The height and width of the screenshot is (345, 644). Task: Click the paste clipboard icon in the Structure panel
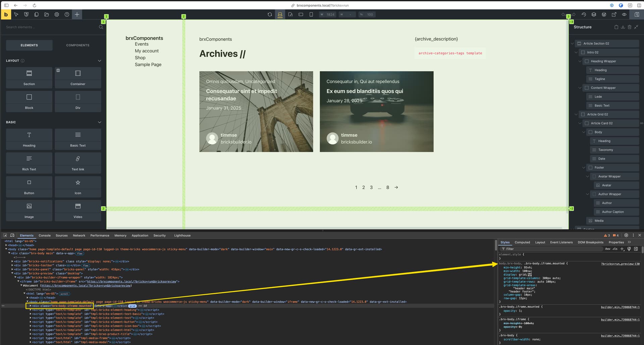click(616, 27)
